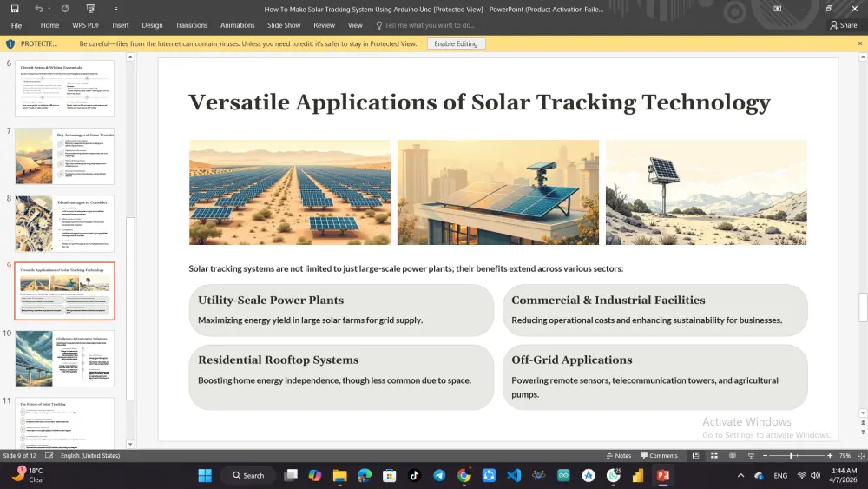
Task: Toggle the Notes pane
Action: pos(619,456)
